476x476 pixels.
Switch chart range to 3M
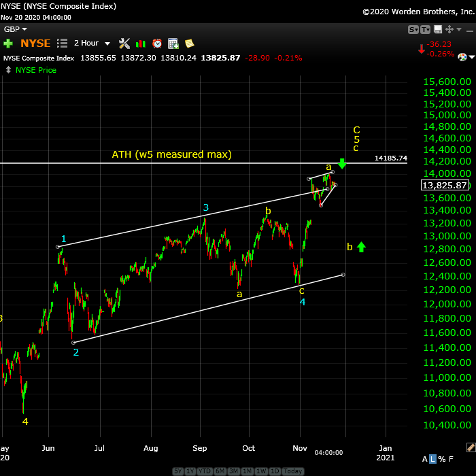pyautogui.click(x=234, y=471)
